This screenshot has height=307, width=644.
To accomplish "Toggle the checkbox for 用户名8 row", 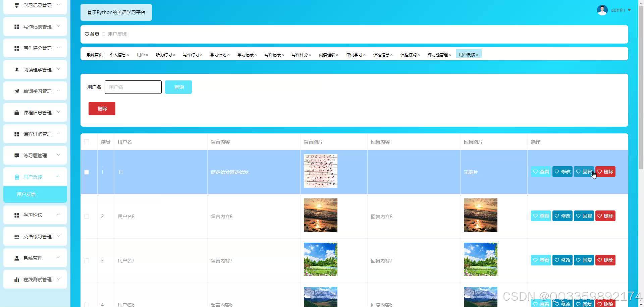I will coord(87,217).
